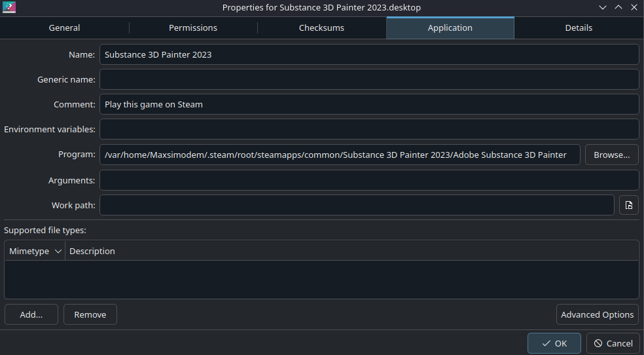Click into the Comment field
Image resolution: width=644 pixels, height=355 pixels.
[x=369, y=104]
